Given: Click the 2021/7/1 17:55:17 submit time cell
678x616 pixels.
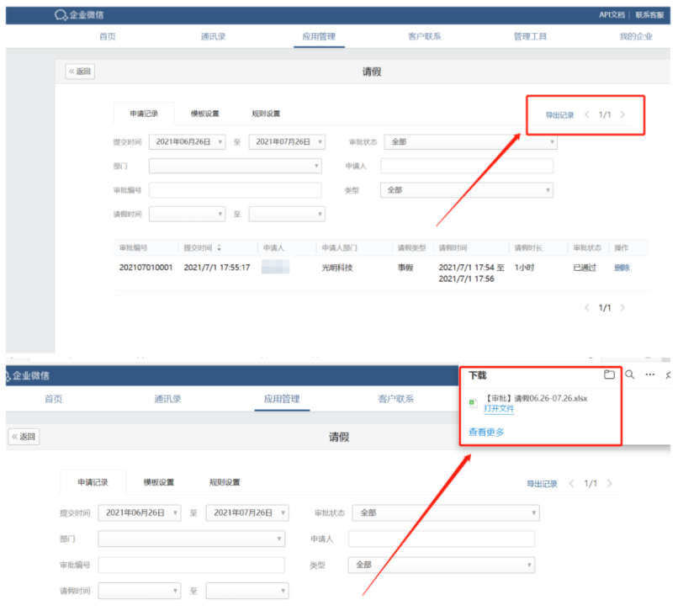Looking at the screenshot, I should 217,268.
